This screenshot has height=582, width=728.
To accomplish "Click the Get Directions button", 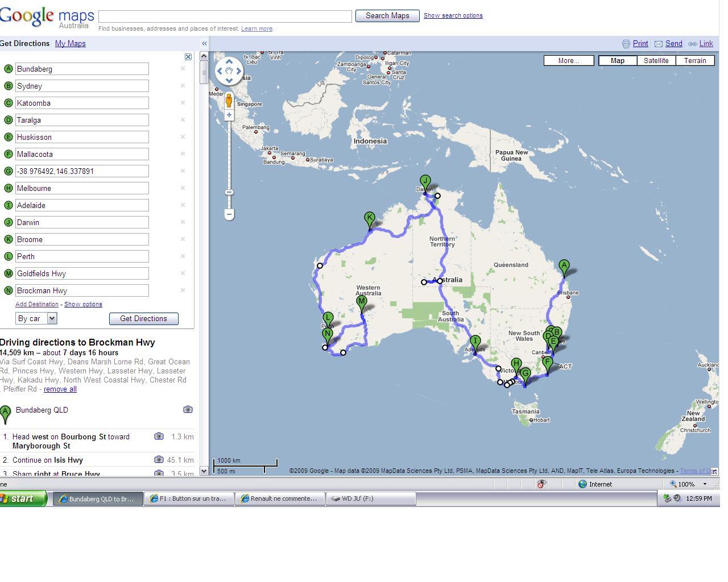I will click(x=143, y=319).
